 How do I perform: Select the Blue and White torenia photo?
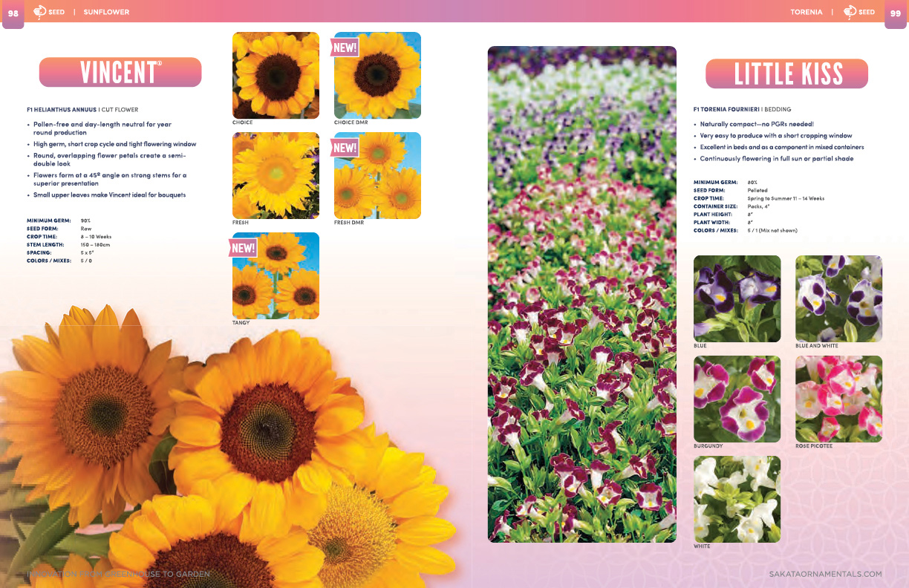click(x=838, y=298)
